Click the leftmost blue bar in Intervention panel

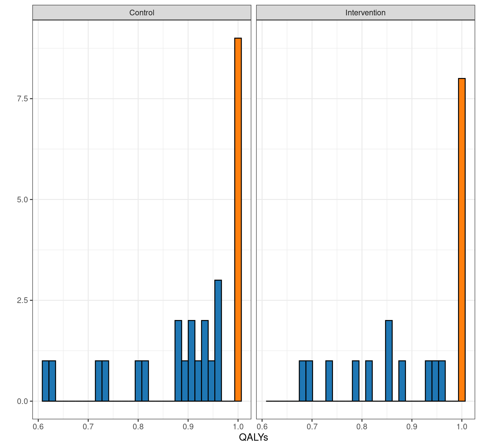click(x=302, y=381)
